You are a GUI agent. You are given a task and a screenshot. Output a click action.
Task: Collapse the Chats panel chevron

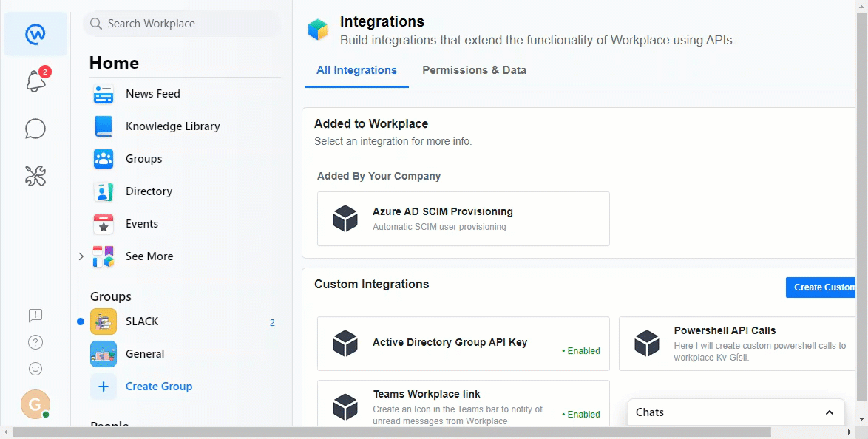pyautogui.click(x=830, y=412)
